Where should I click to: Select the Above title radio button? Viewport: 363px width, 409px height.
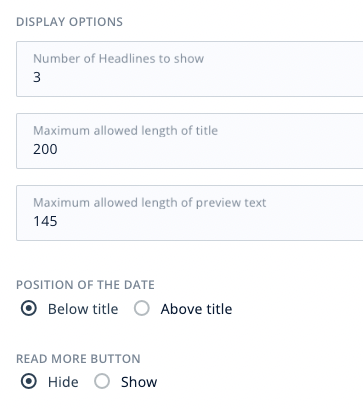coord(142,308)
